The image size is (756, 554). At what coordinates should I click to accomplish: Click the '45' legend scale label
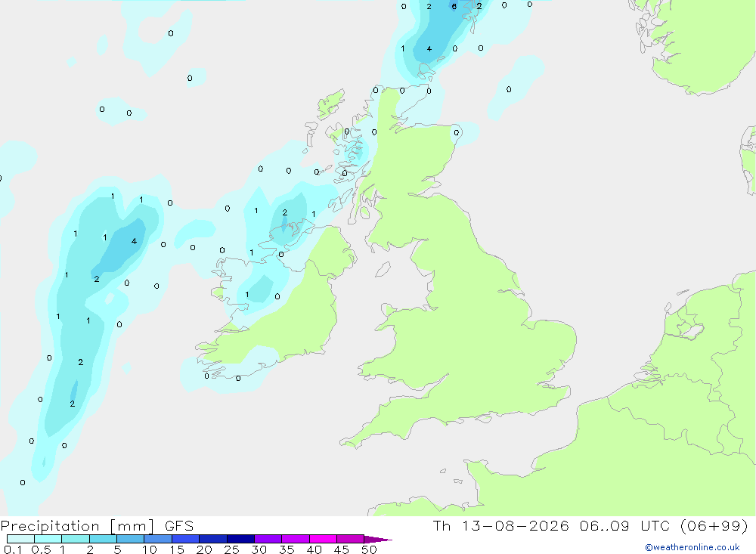pos(342,549)
